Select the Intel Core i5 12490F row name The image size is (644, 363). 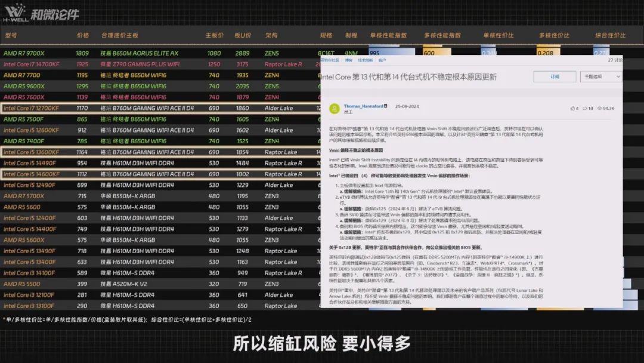coord(30,185)
